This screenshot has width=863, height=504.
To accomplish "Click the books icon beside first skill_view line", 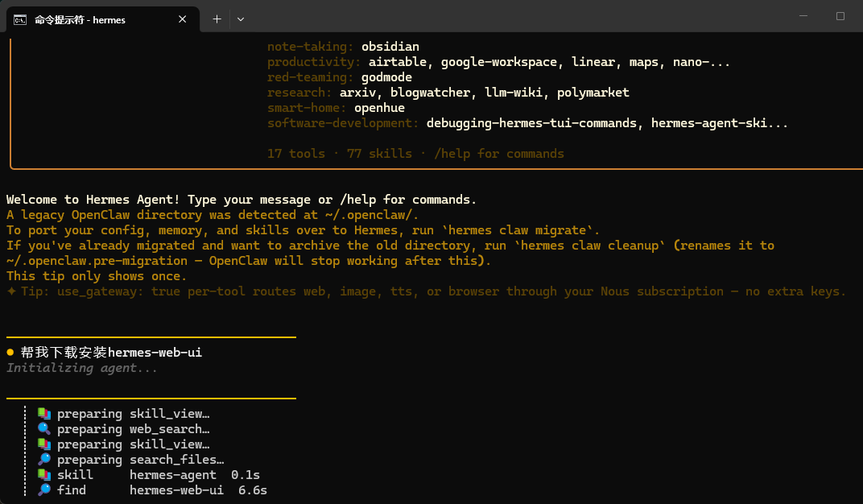I will (44, 414).
